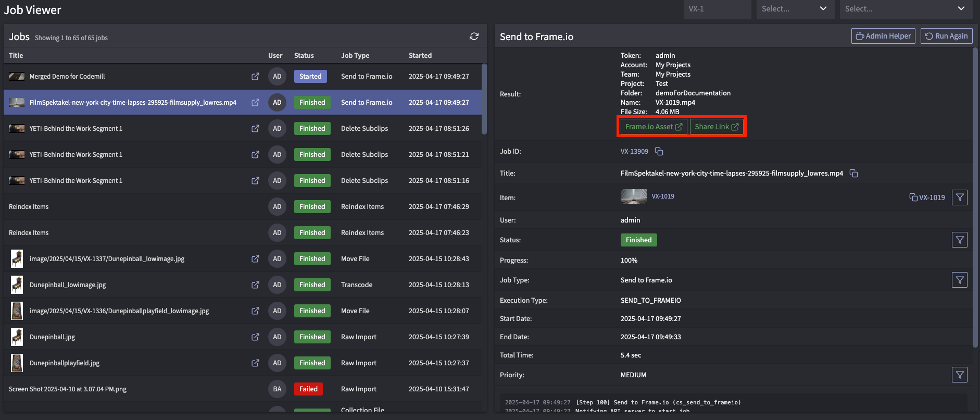
Task: Open external link for 08:51:21 Delete Subclips job
Action: point(255,155)
